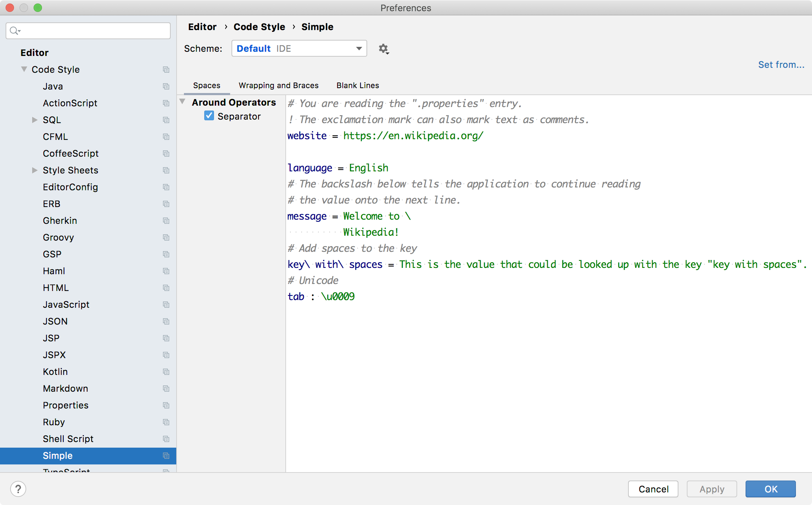Click the copy settings icon beside Kotlin
This screenshot has width=812, height=505.
pyautogui.click(x=166, y=372)
